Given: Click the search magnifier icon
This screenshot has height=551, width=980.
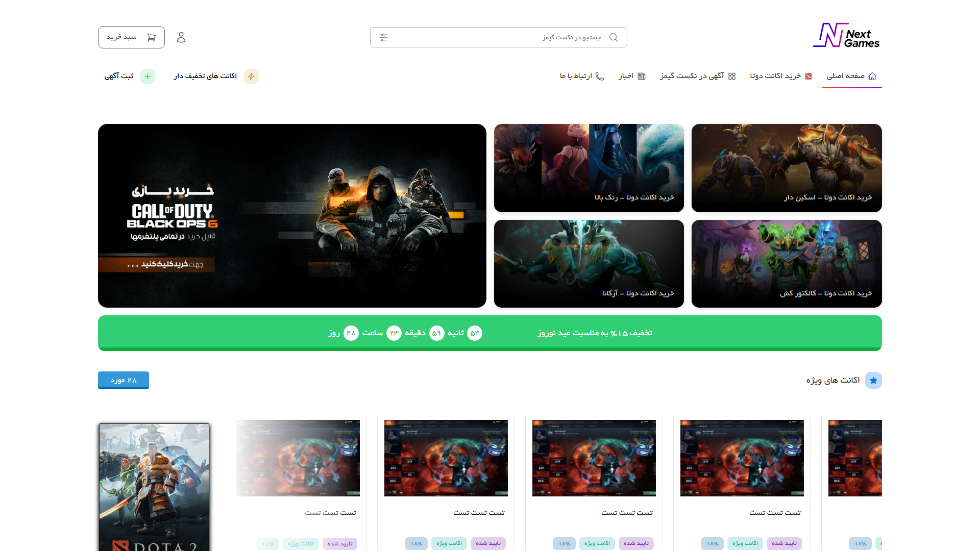Looking at the screenshot, I should coord(614,37).
